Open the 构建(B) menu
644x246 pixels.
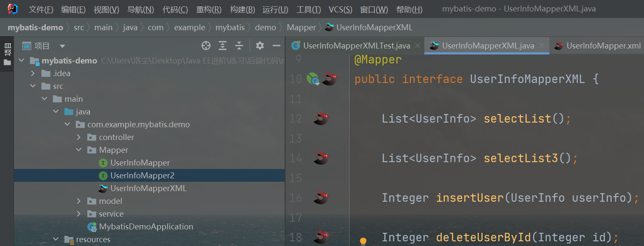tap(242, 9)
